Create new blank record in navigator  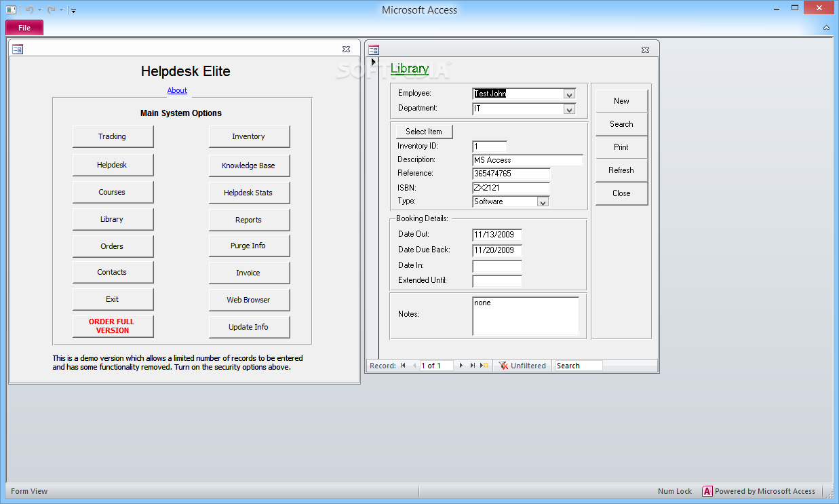click(484, 366)
